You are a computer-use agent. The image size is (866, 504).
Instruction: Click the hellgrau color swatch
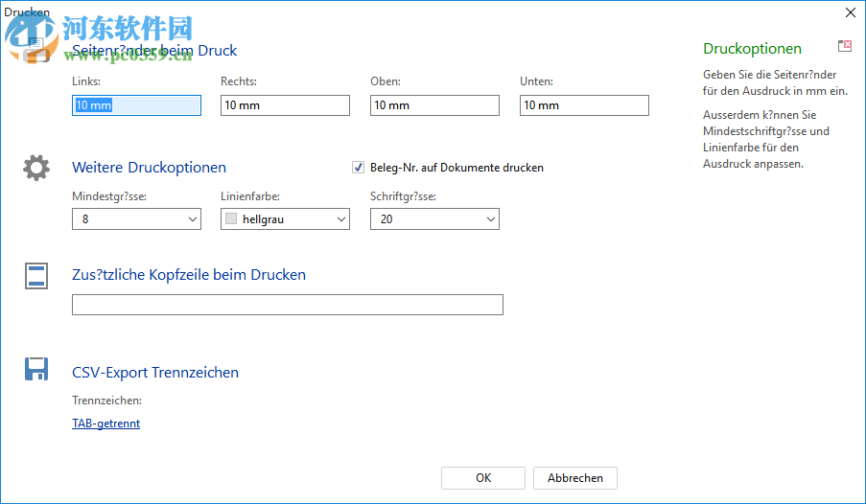230,219
